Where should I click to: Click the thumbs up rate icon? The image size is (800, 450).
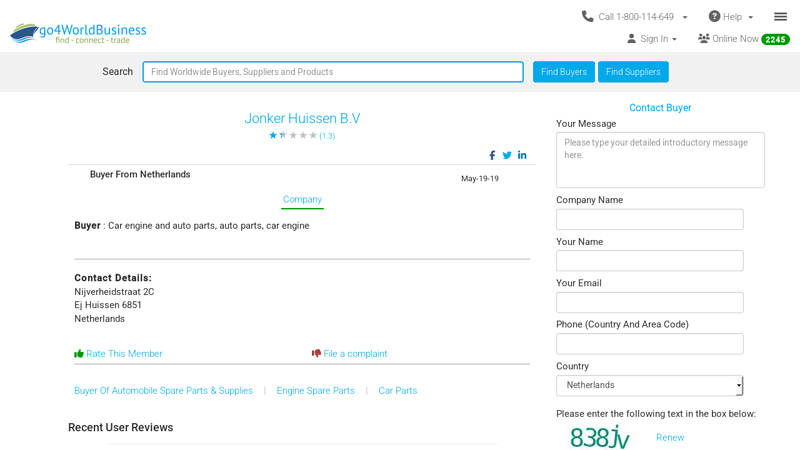pyautogui.click(x=79, y=354)
